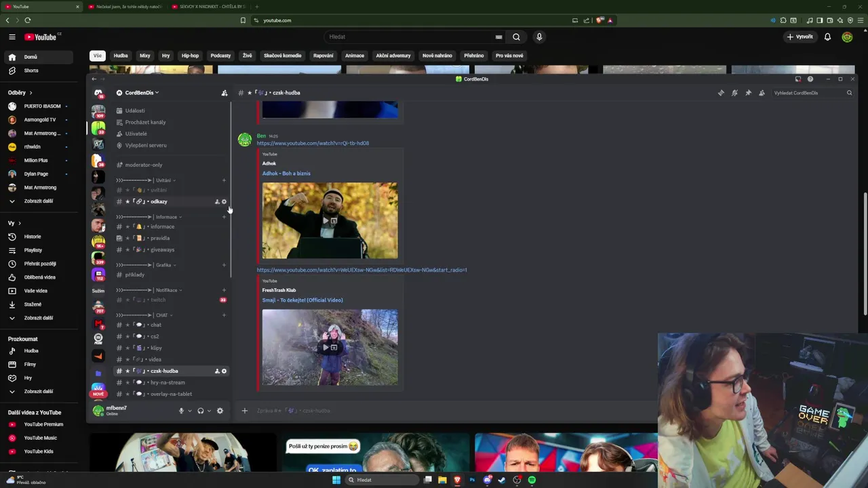This screenshot has width=868, height=488.
Task: Deafen with headphones icon in Discord user panel
Action: click(201, 411)
